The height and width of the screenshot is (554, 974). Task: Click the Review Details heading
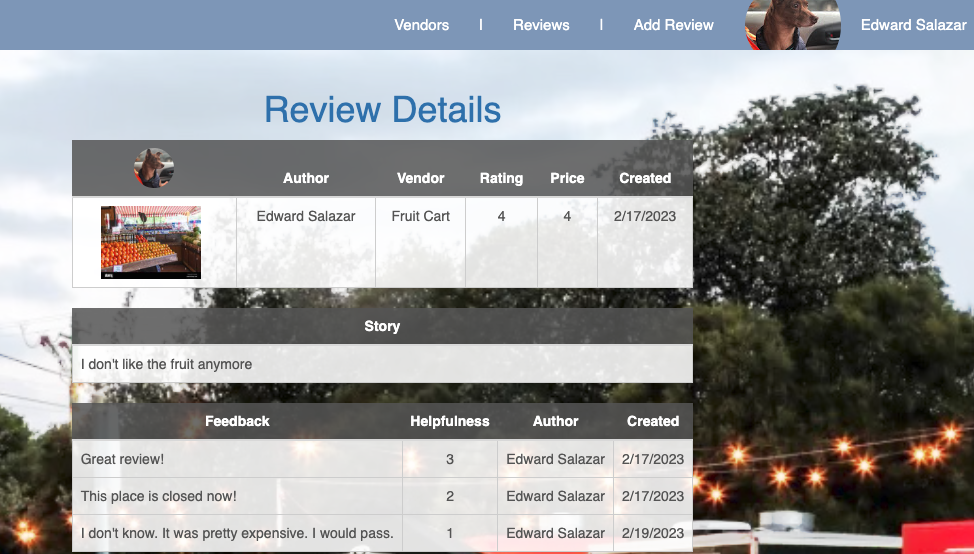point(383,110)
